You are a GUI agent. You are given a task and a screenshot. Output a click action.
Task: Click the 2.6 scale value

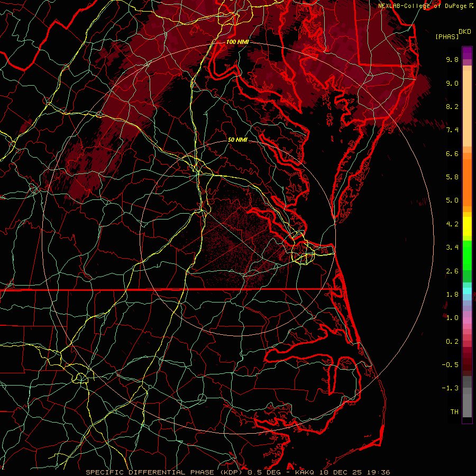(x=452, y=271)
